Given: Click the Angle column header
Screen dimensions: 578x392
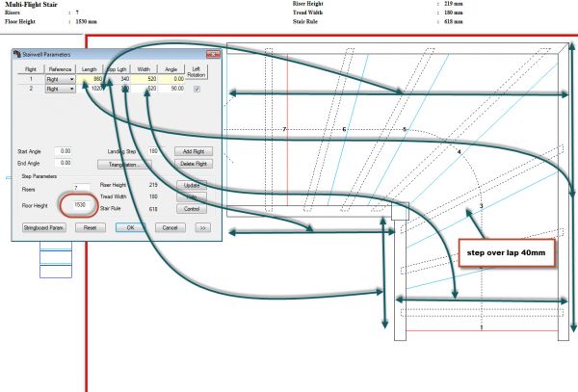Looking at the screenshot, I should [x=171, y=69].
